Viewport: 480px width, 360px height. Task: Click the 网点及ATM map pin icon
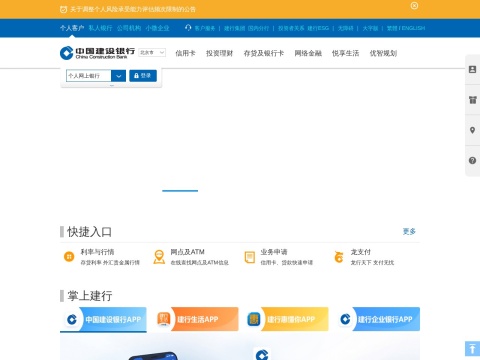tap(159, 257)
